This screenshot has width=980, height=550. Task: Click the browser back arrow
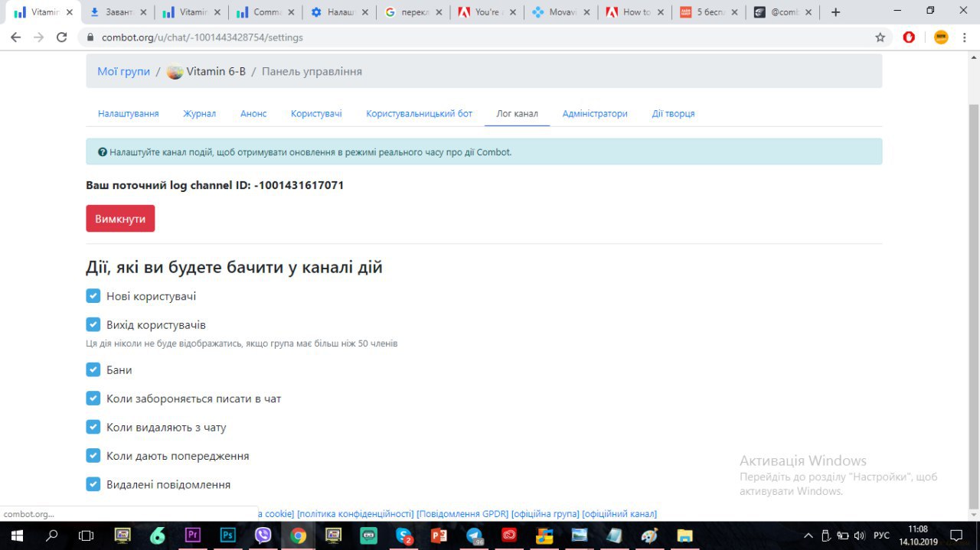[15, 37]
